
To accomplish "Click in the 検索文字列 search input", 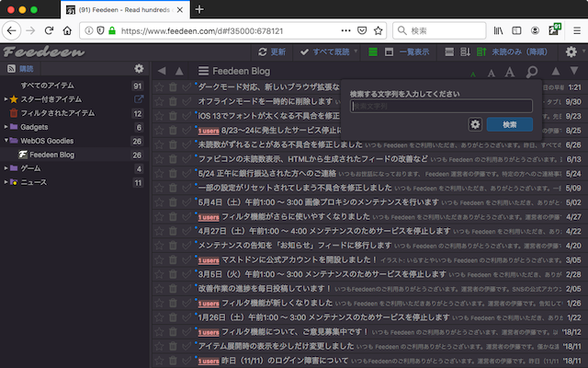I will (441, 107).
